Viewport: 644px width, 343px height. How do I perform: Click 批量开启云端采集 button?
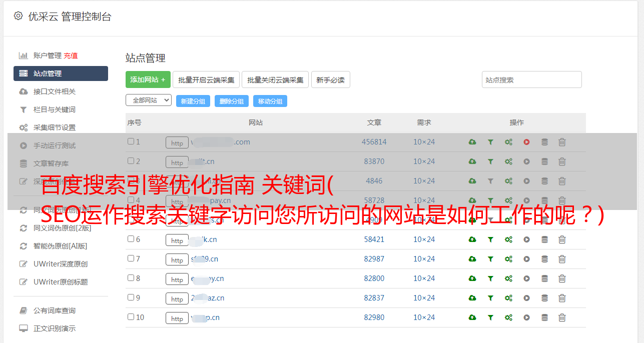coord(206,79)
